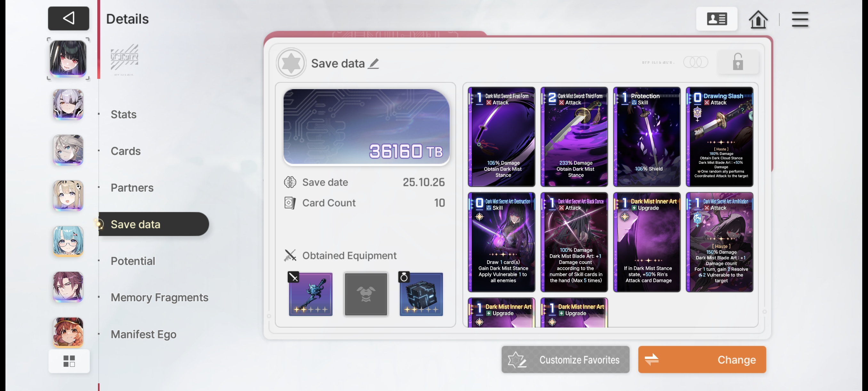Toggle the save data lock
This screenshot has height=391, width=868.
(738, 62)
